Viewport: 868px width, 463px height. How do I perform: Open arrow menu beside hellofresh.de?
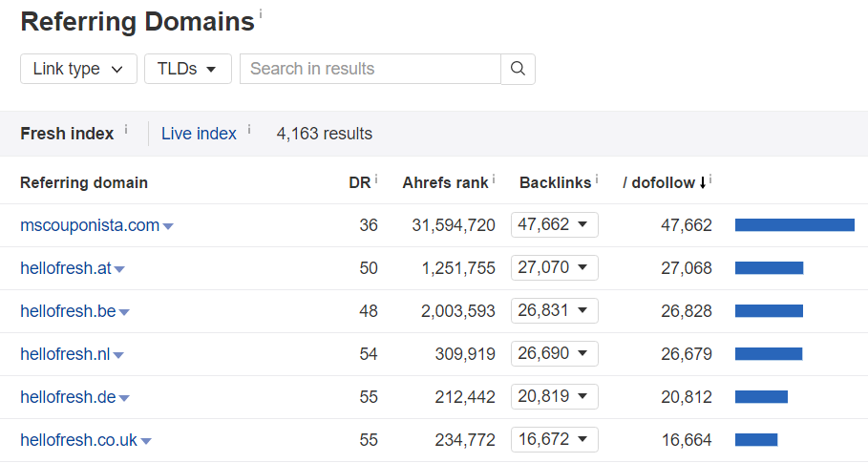[x=124, y=398]
